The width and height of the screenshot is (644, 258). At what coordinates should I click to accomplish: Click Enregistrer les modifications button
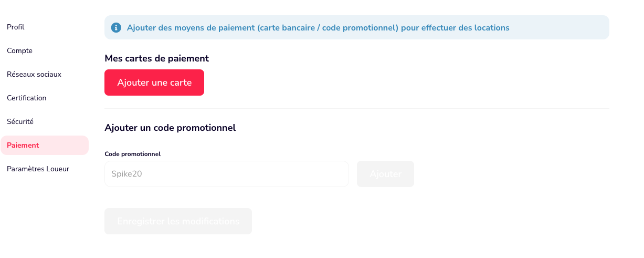[x=178, y=221]
